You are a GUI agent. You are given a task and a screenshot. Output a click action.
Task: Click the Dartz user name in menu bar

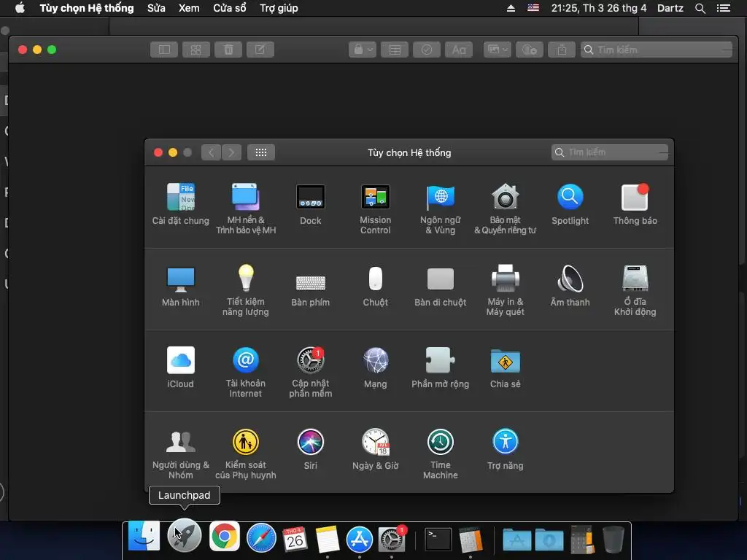click(670, 8)
